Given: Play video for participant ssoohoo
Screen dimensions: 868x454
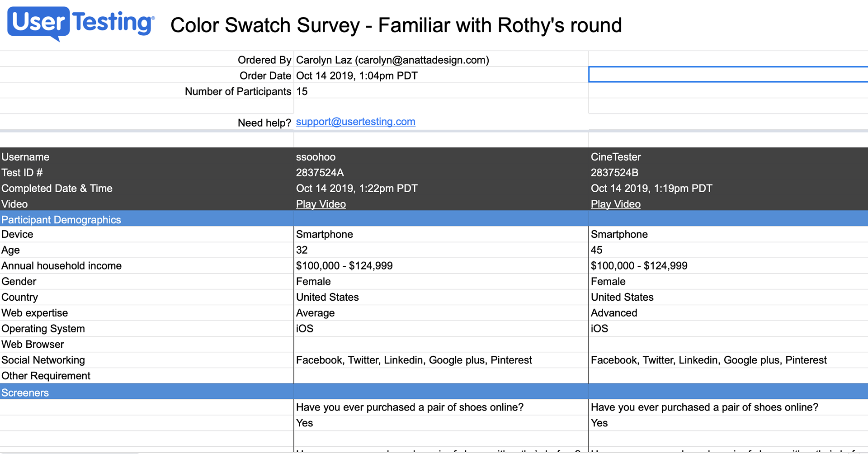Looking at the screenshot, I should pos(321,204).
